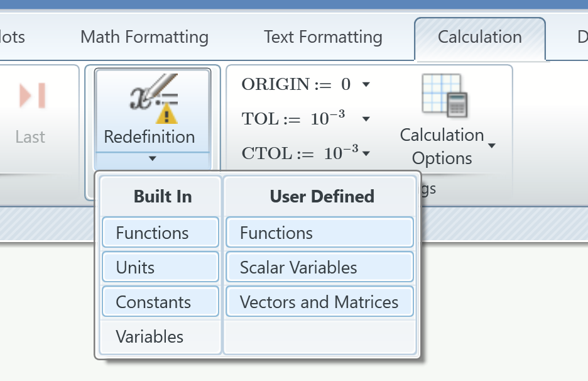Open the TOL value dropdown
Screen dimensions: 588x381
click(x=366, y=119)
